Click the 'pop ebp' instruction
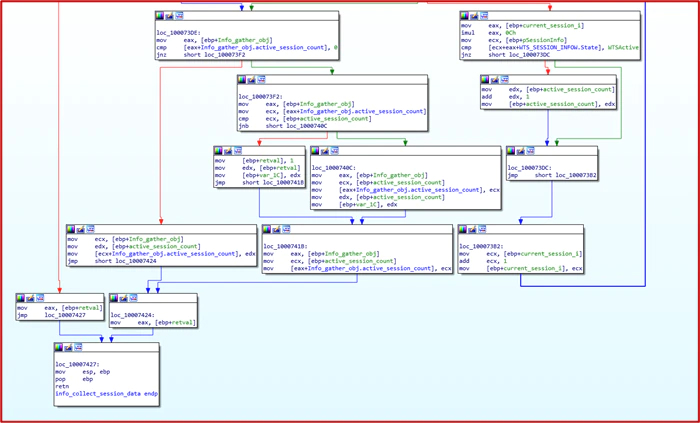This screenshot has width=700, height=423. click(x=74, y=379)
